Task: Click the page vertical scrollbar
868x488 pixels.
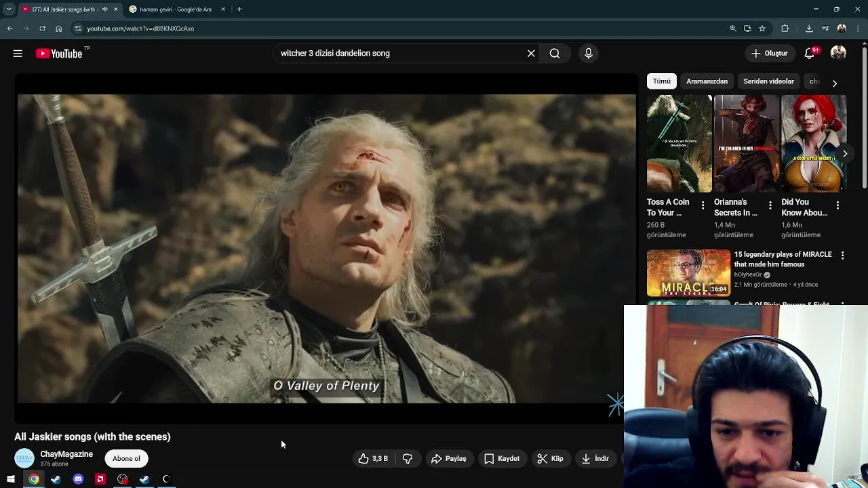Action: [864, 119]
